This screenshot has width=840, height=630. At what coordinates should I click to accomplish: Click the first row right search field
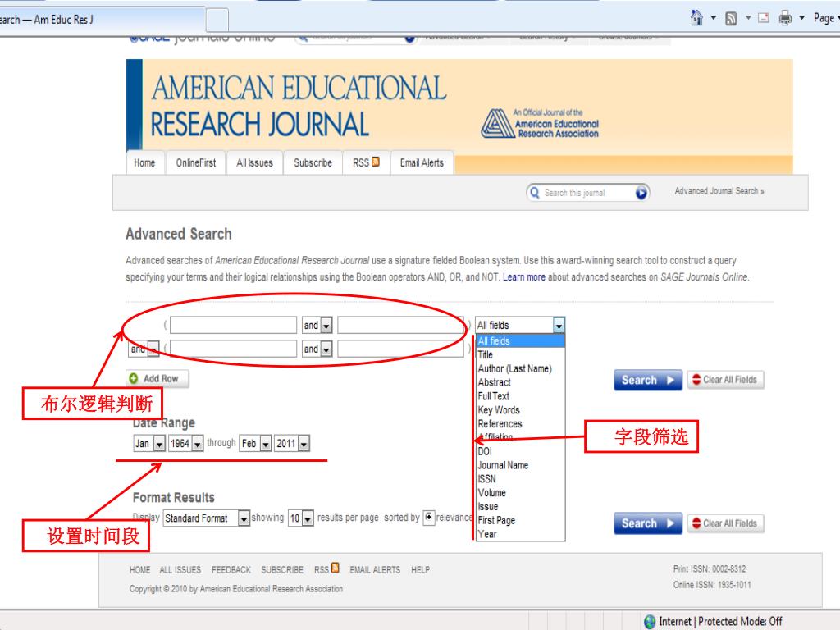click(400, 325)
